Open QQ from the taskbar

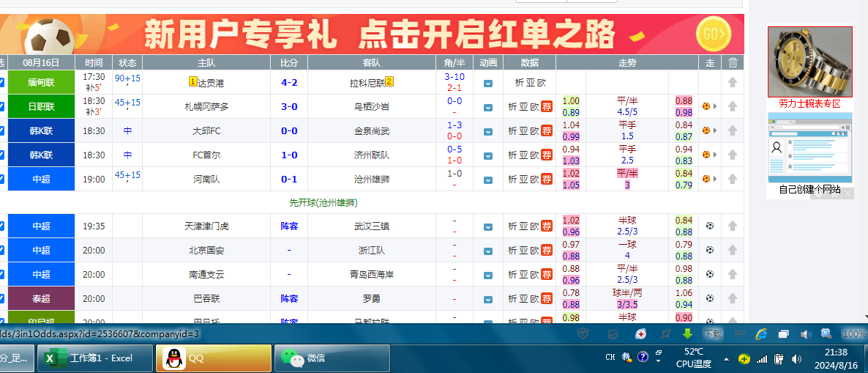pyautogui.click(x=213, y=358)
